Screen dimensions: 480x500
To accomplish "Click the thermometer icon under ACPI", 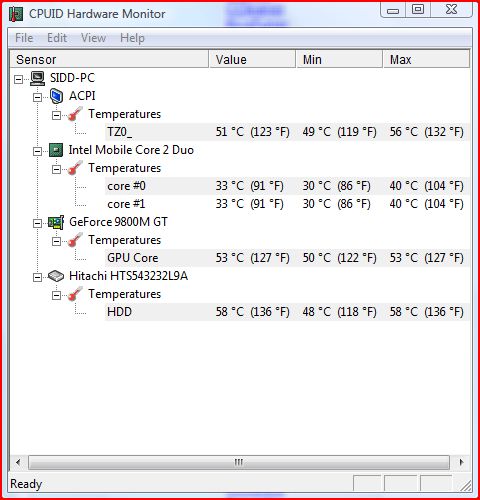I will click(75, 114).
